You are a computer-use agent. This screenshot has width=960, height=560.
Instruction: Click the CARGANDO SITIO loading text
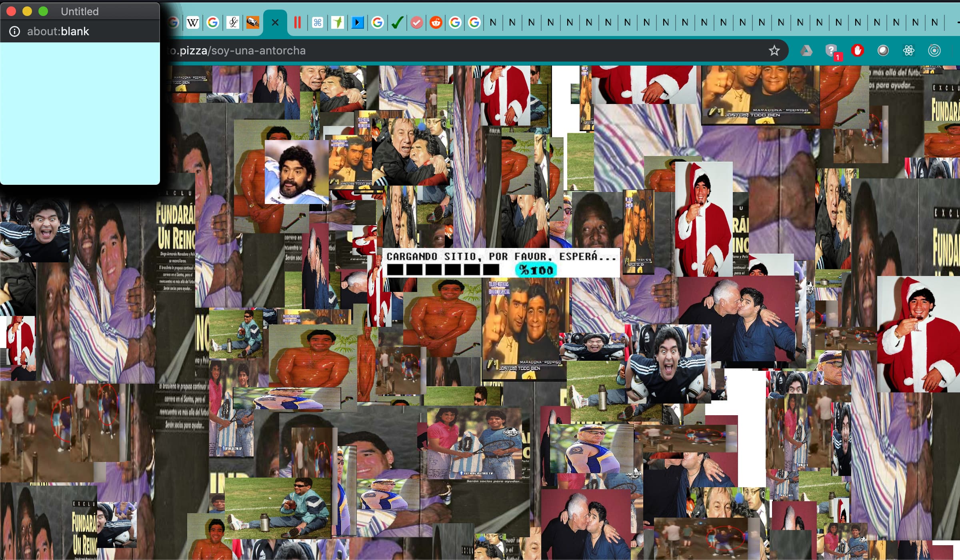point(501,256)
